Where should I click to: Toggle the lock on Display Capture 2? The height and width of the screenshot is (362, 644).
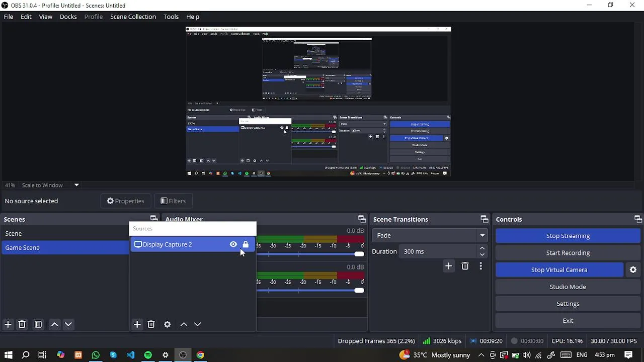click(246, 244)
